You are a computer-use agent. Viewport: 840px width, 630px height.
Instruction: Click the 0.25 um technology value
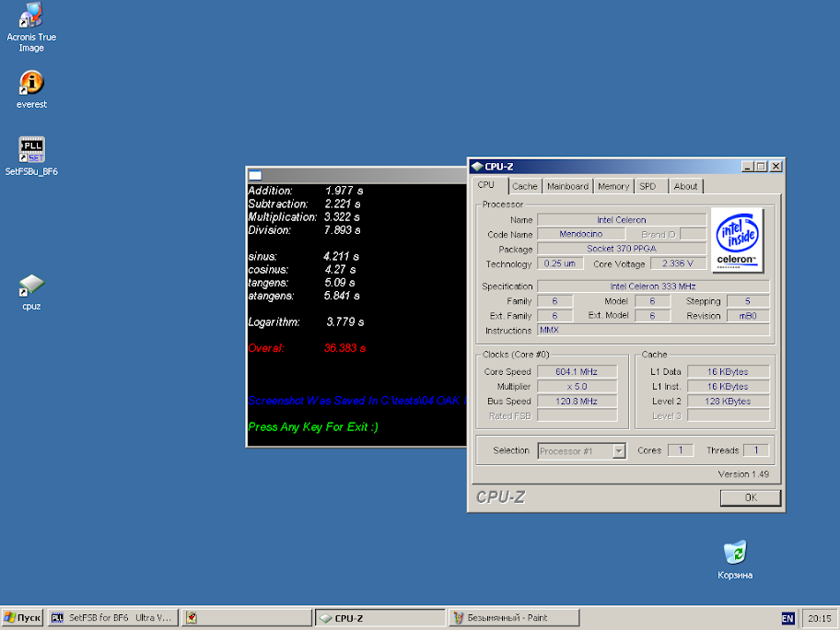560,263
